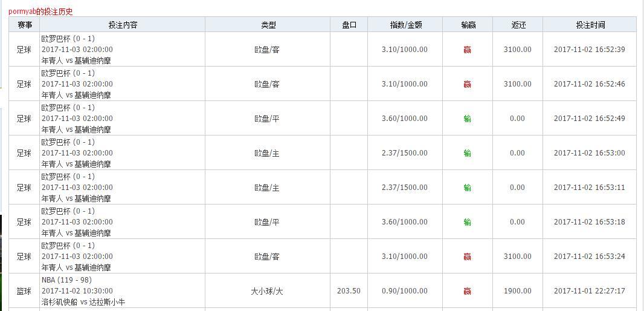Click the 返还 column header
Screen dimensions: 644x311
coord(518,25)
